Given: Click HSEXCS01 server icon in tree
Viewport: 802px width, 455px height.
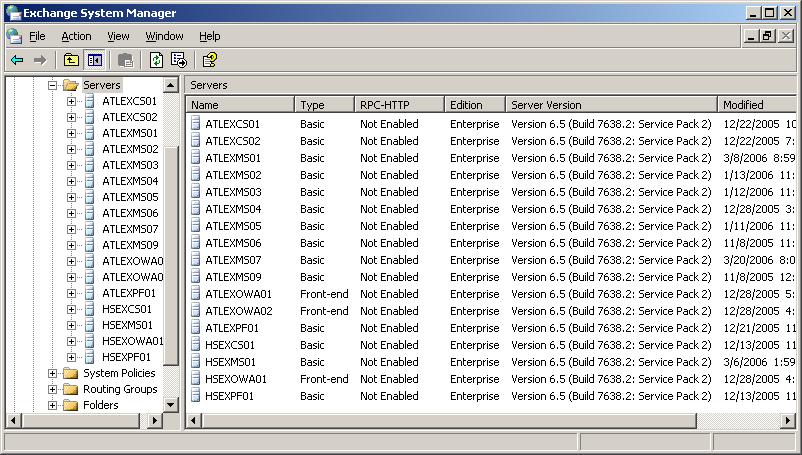Looking at the screenshot, I should click(x=90, y=309).
